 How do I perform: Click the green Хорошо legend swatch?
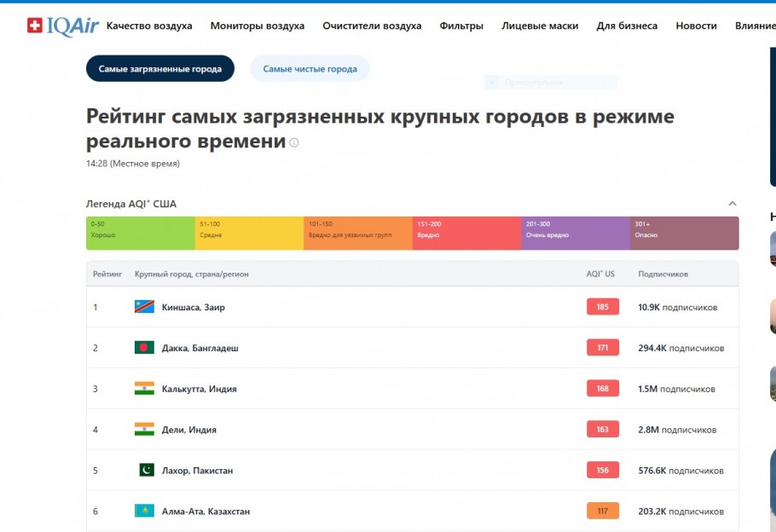click(141, 233)
